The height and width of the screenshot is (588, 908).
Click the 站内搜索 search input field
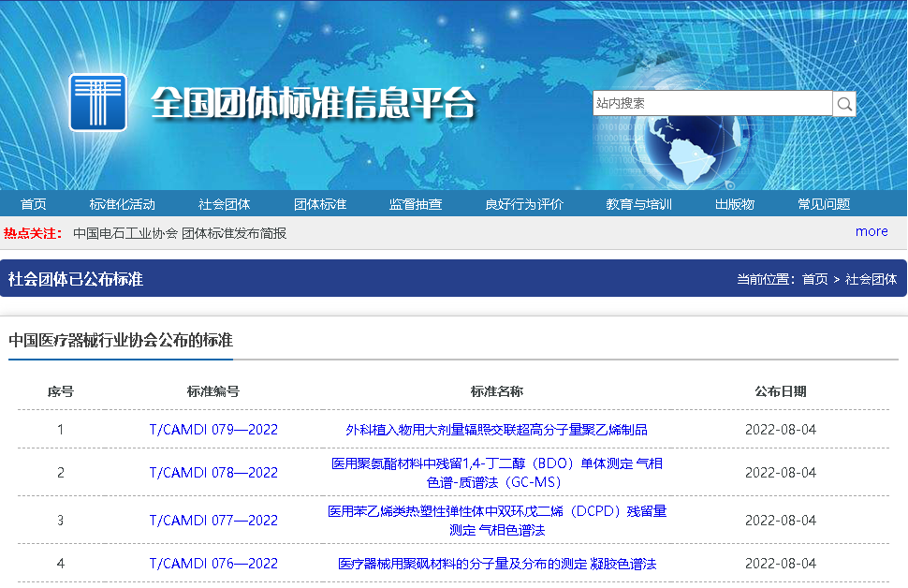[x=711, y=103]
